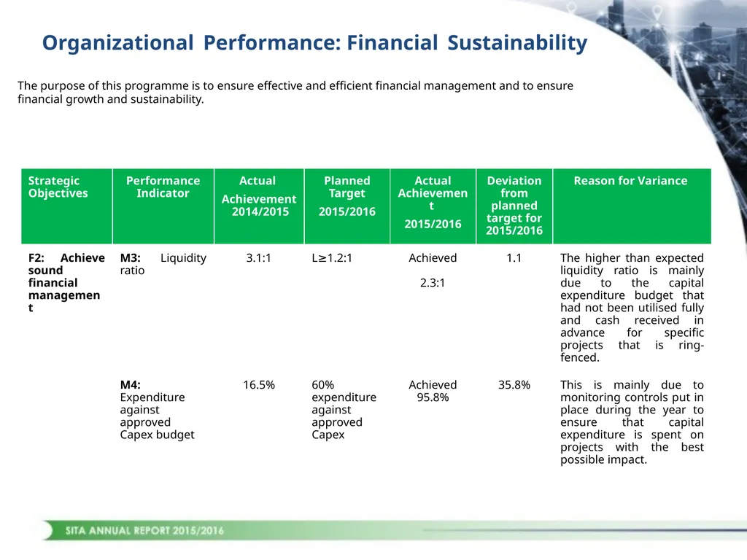
Task: Click the F2: Achieve sound financial management cell
Action: [x=66, y=283]
